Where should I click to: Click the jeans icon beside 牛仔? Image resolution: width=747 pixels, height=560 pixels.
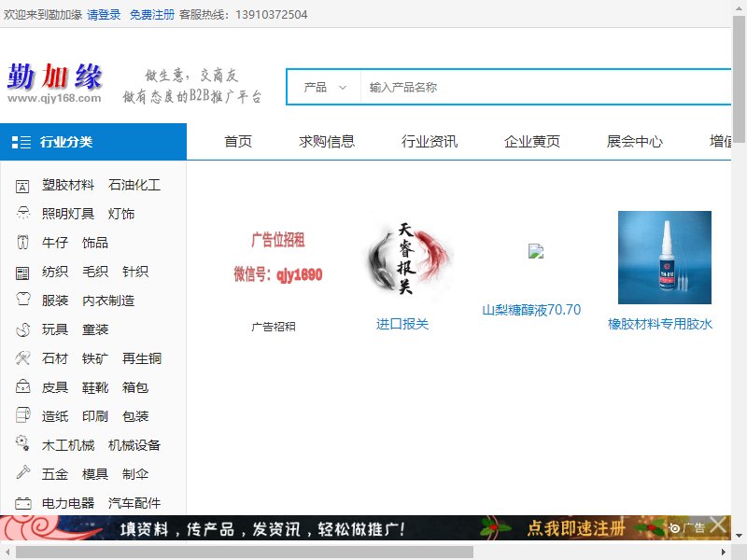click(22, 243)
